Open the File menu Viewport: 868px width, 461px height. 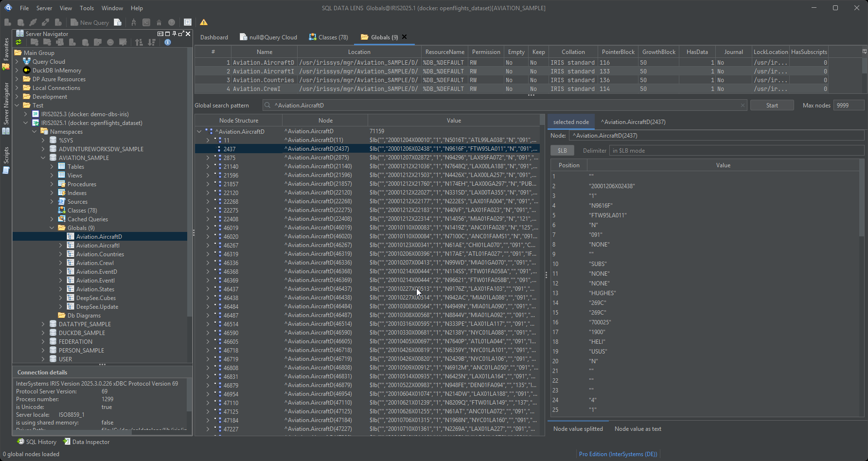[24, 8]
